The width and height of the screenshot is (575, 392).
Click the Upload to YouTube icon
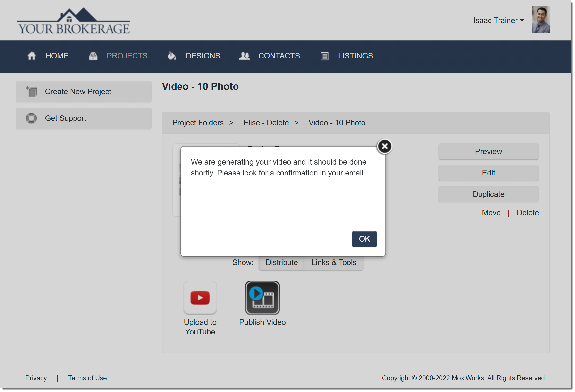(x=200, y=298)
